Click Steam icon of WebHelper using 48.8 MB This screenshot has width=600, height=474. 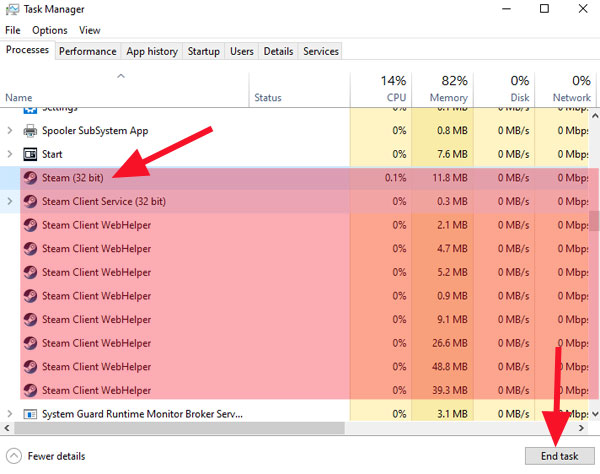pyautogui.click(x=30, y=367)
